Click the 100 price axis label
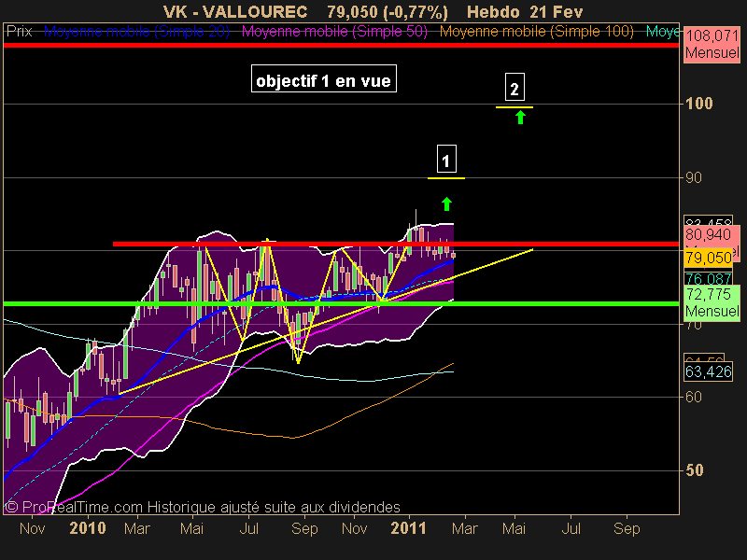This screenshot has height=560, width=747. coord(698,104)
